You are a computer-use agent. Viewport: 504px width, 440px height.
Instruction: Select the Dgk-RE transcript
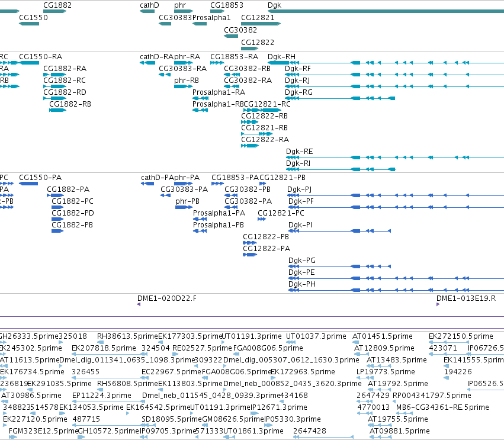click(395, 158)
